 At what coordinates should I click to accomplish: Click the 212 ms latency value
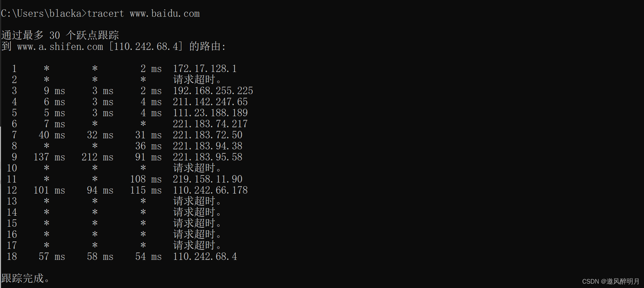click(x=97, y=157)
